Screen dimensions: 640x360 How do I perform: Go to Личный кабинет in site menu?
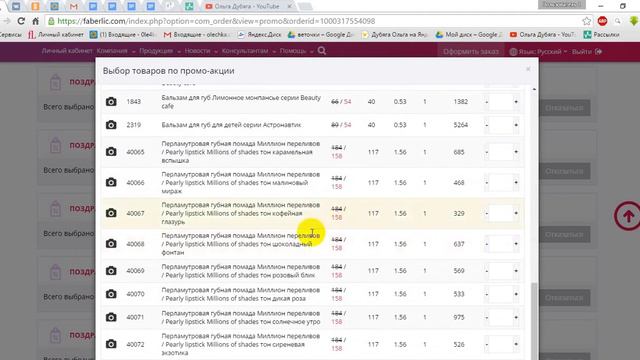67,51
